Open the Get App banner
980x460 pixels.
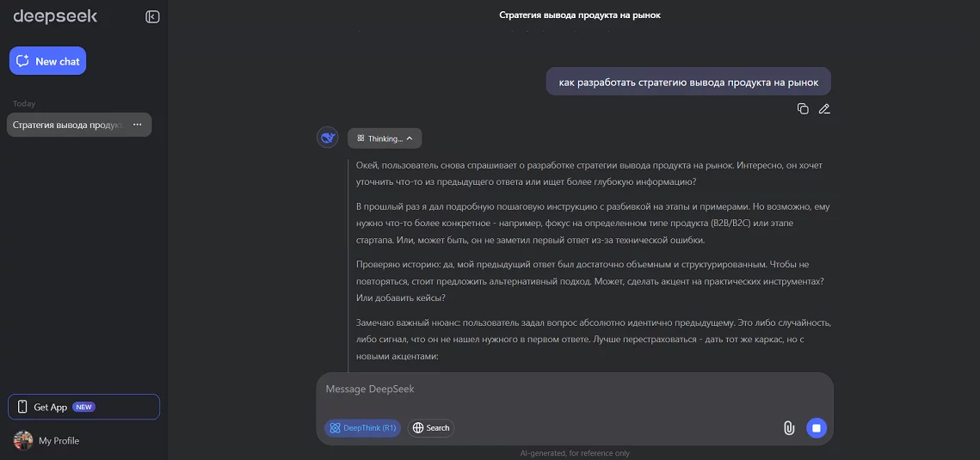83,407
